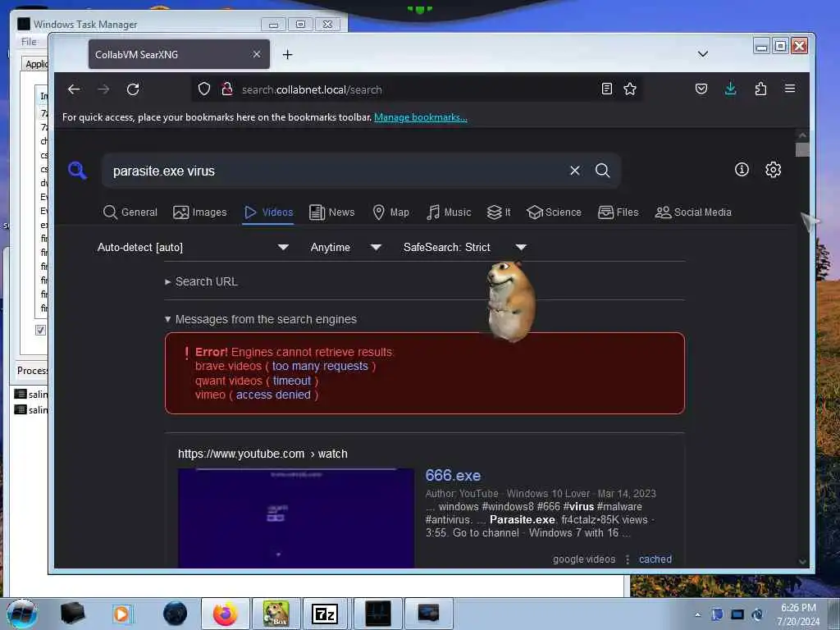Open the Auto-detect language dropdown
This screenshot has height=630, width=840.
193,248
